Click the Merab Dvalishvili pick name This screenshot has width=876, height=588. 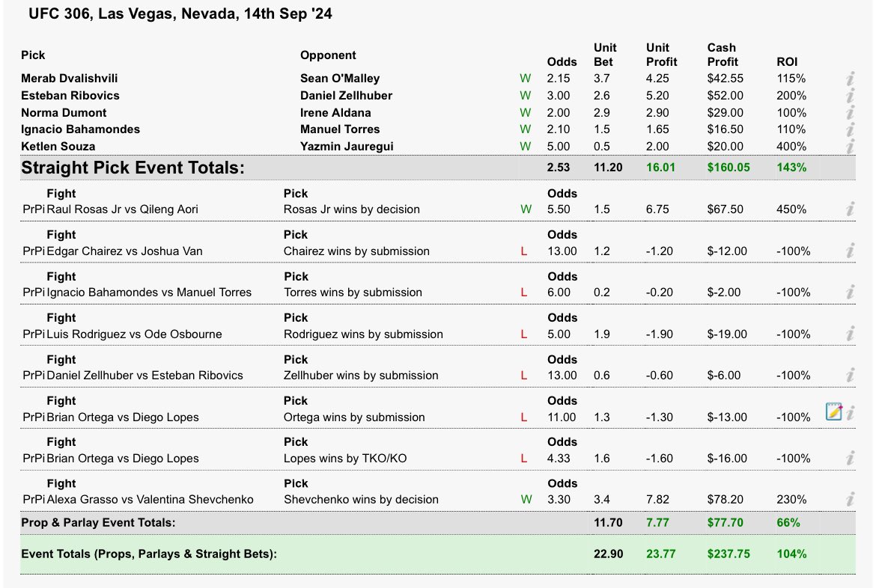(70, 79)
